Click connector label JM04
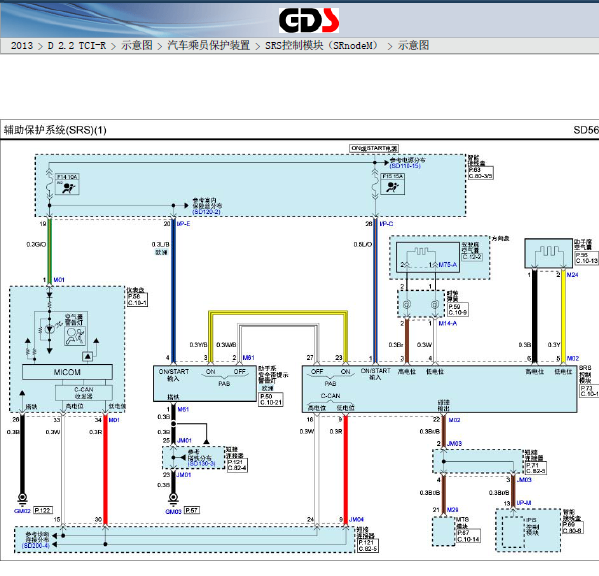Viewport: 599px width, 576px height. pos(356,519)
